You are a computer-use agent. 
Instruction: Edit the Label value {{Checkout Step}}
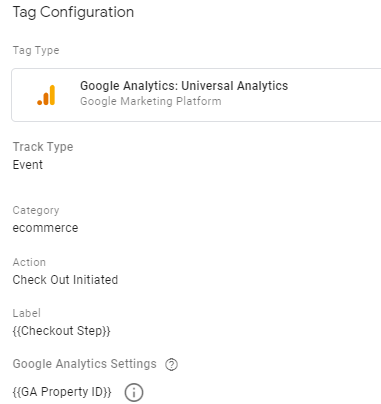[61, 331]
